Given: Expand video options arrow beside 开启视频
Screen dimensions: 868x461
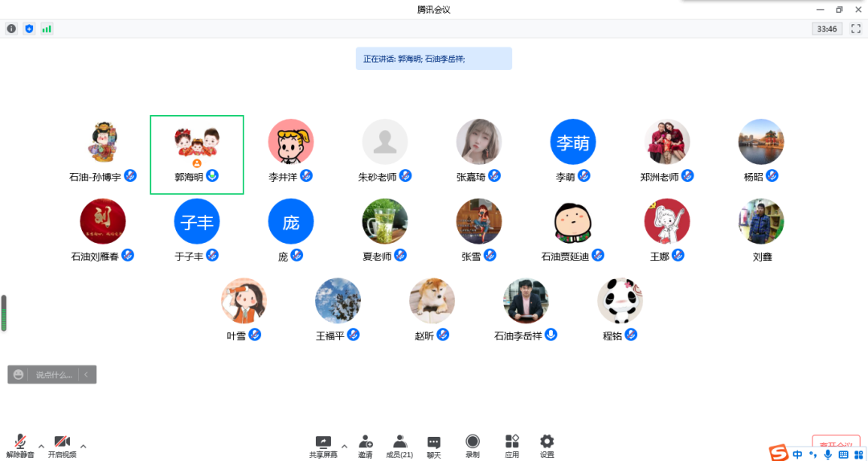Looking at the screenshot, I should point(83,446).
